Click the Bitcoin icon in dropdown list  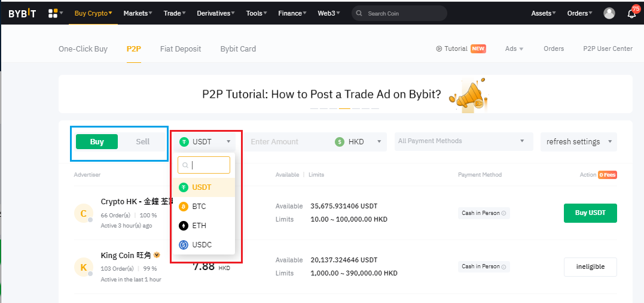coord(184,207)
